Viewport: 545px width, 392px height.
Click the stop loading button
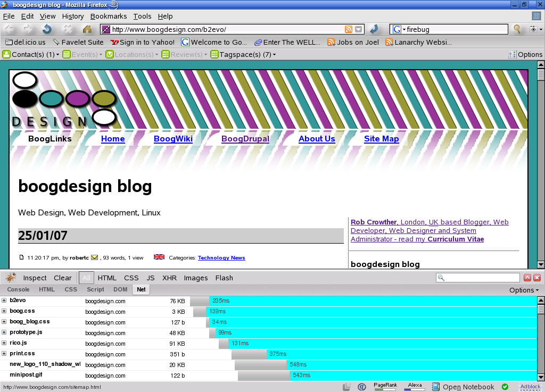pyautogui.click(x=68, y=29)
